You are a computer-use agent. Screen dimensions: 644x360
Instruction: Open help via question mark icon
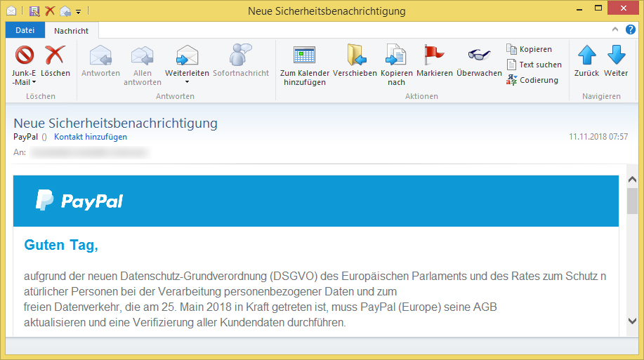click(x=631, y=29)
